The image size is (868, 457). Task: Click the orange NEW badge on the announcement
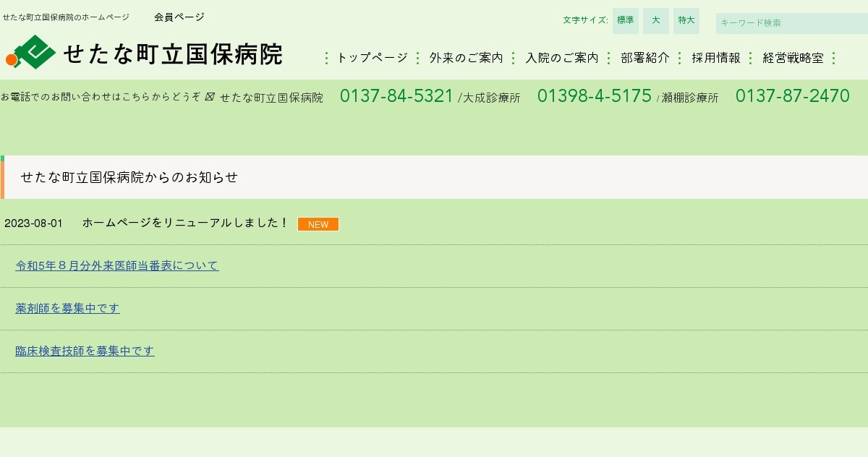pos(318,224)
